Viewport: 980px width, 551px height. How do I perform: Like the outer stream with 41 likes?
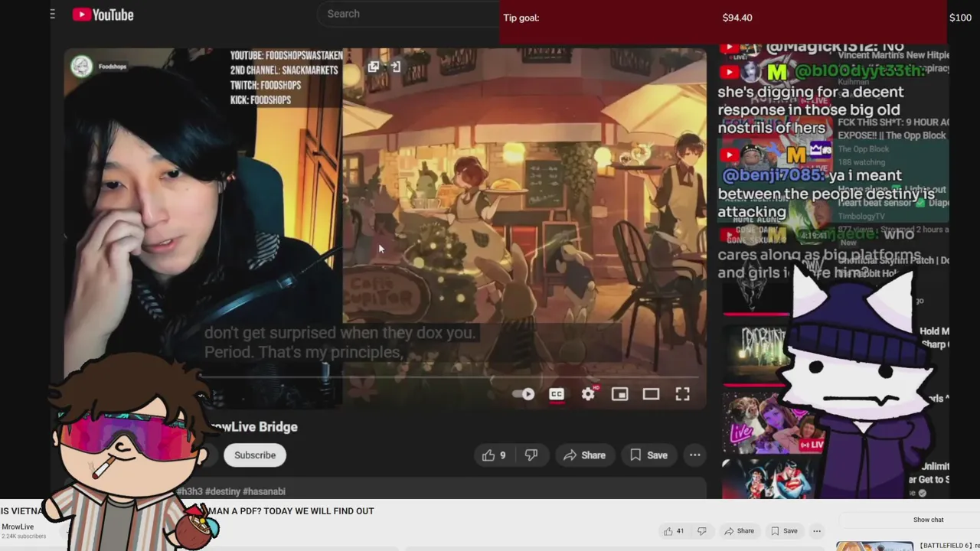(x=674, y=531)
